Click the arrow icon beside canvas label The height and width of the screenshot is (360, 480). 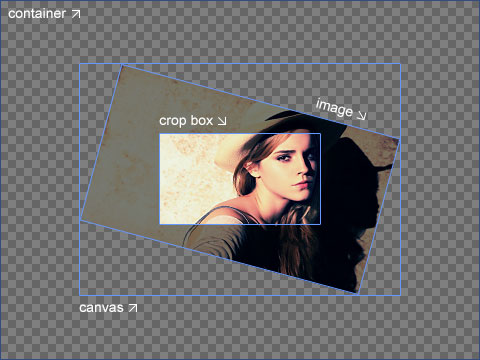pyautogui.click(x=133, y=308)
